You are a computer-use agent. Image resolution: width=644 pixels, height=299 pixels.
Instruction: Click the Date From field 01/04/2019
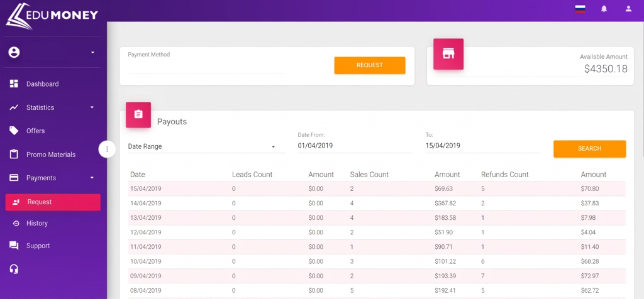point(355,146)
